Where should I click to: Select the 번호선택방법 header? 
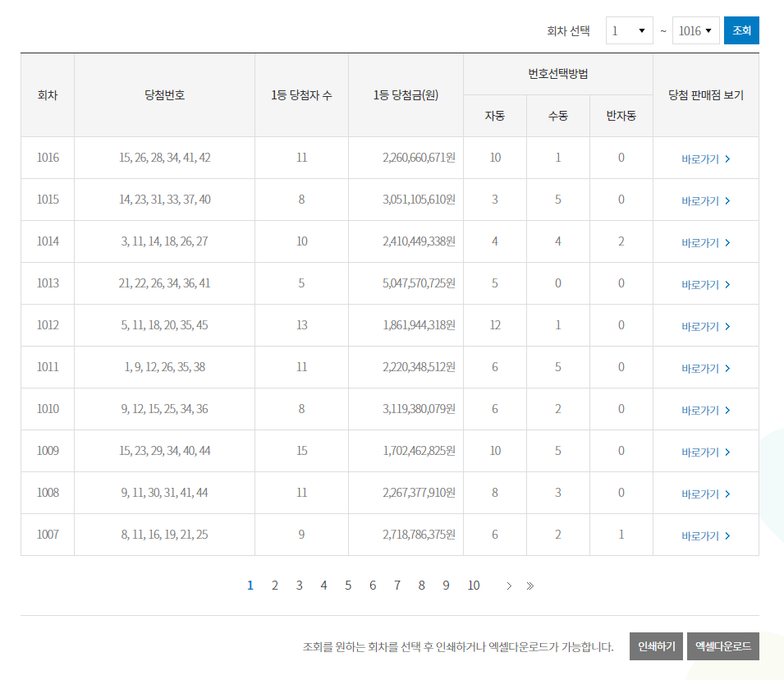[x=558, y=74]
